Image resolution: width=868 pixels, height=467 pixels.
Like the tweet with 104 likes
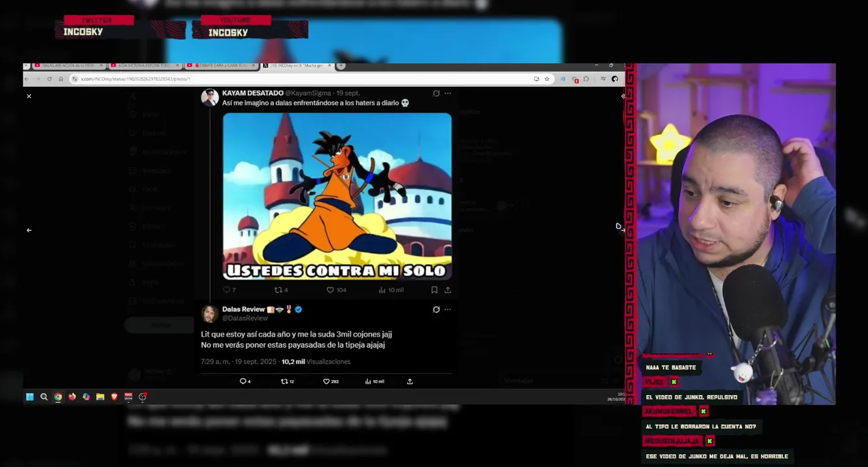336,290
